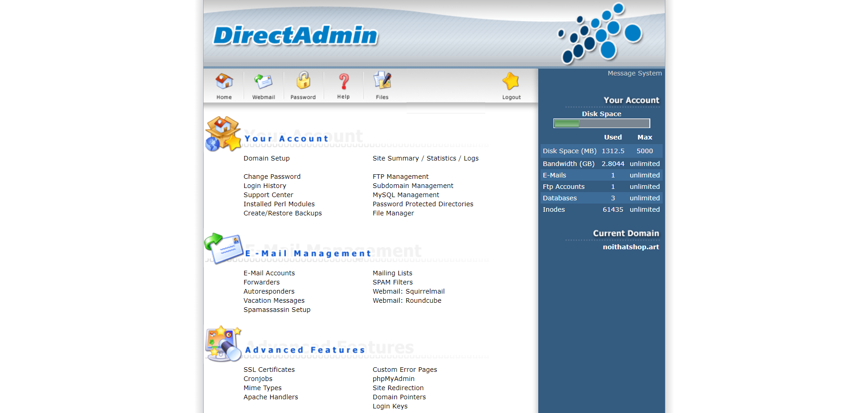Click the E-Mail Management envelope icon
This screenshot has width=868, height=413.
pos(223,248)
